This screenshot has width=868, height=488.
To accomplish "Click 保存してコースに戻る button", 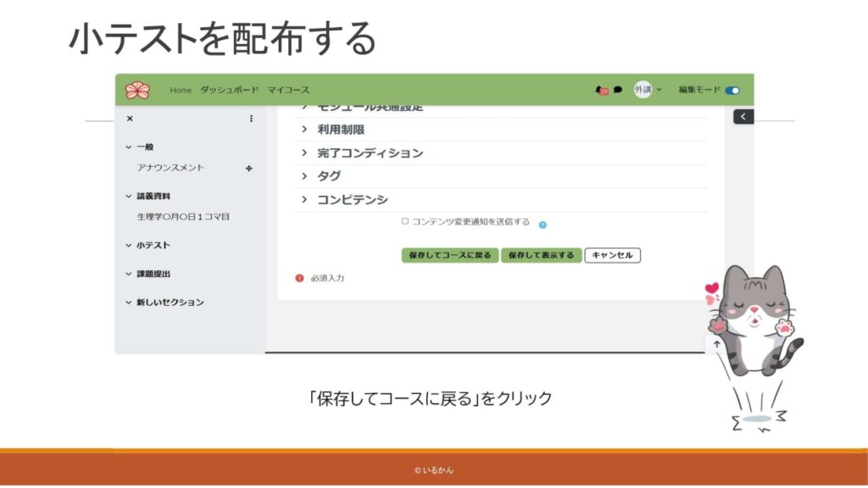I will [x=449, y=255].
